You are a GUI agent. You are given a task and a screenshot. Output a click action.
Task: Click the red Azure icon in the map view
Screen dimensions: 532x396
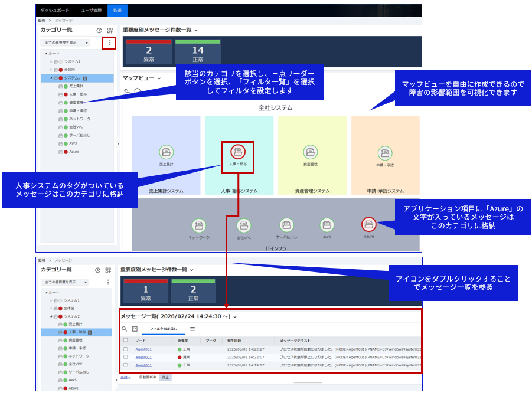(369, 224)
